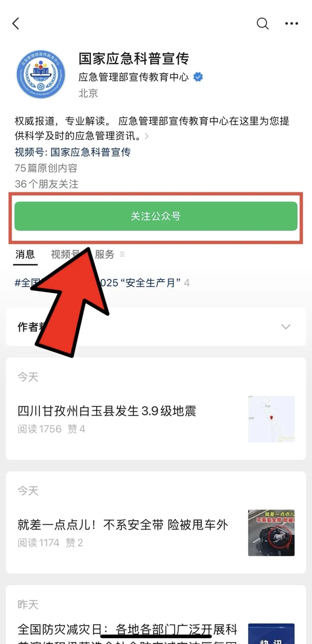The image size is (312, 644).
Task: Tap the blue verified badge icon
Action: point(198,77)
